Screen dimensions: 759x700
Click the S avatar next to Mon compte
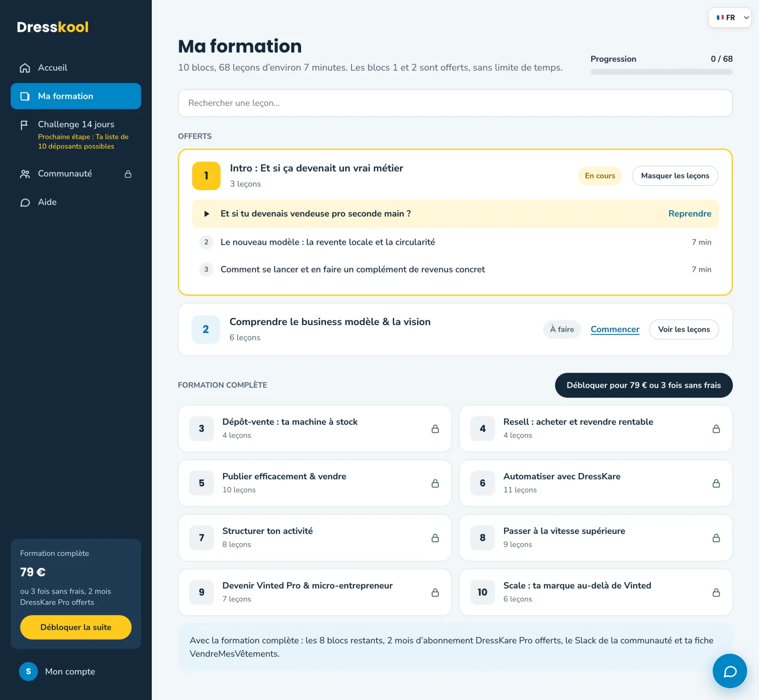[28, 672]
